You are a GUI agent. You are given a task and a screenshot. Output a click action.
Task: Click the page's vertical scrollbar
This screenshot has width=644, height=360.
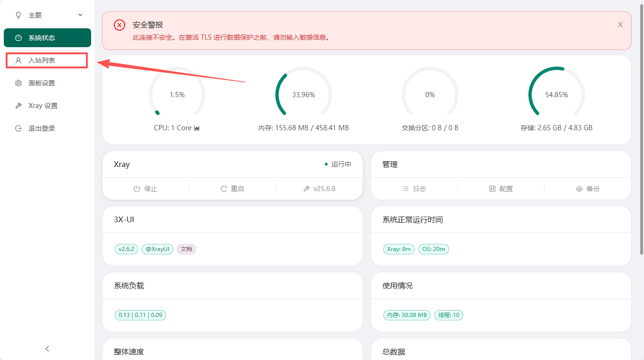click(641, 127)
